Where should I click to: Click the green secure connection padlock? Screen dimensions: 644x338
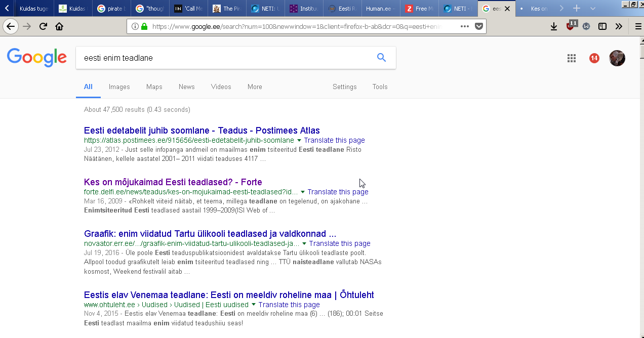pos(144,26)
